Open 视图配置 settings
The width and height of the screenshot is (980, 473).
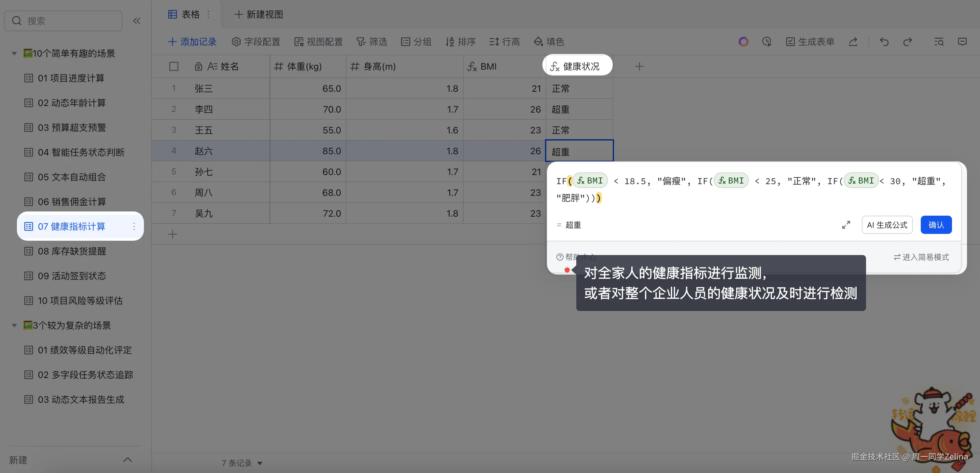point(318,42)
